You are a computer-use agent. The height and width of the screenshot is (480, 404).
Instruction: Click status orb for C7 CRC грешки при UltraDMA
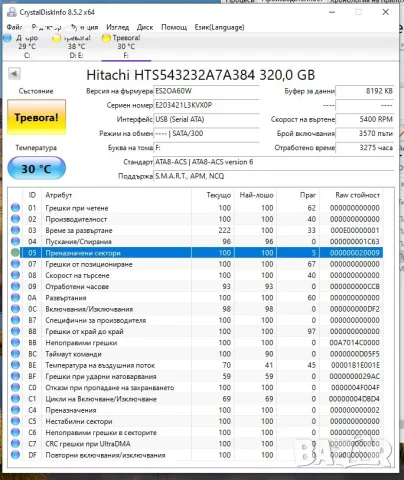pos(15,444)
